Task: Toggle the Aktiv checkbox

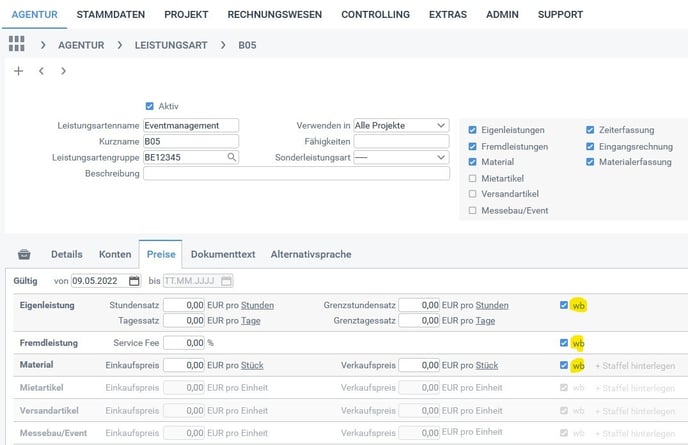Action: [x=150, y=106]
